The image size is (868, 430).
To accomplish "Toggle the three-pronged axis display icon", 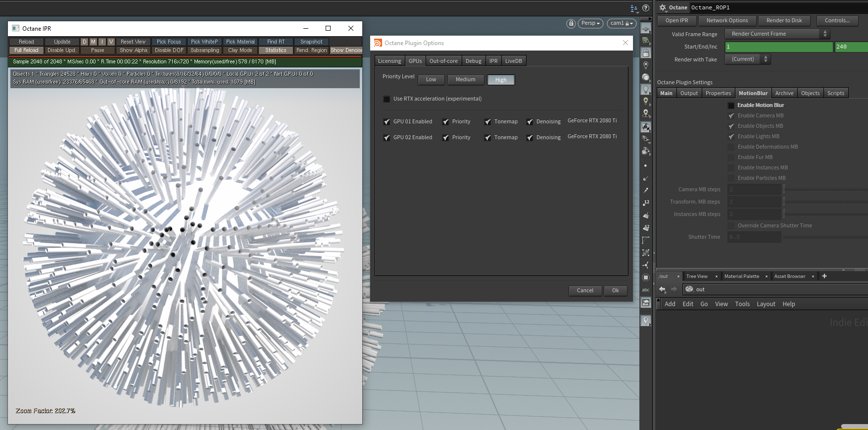I will pos(646,265).
